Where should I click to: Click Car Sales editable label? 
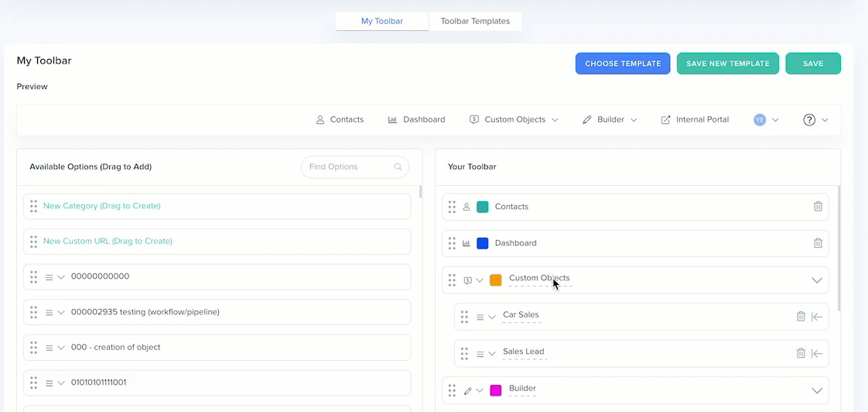521,315
